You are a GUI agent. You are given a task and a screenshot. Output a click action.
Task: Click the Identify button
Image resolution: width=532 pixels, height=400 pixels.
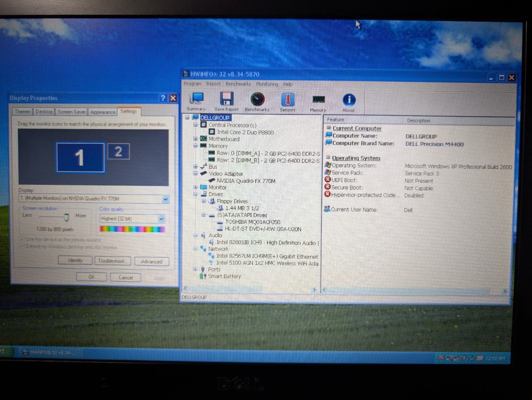(x=75, y=260)
